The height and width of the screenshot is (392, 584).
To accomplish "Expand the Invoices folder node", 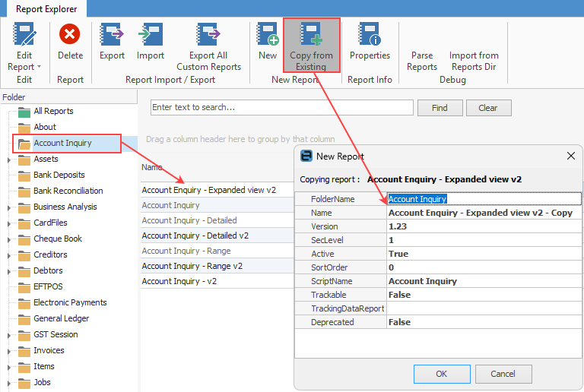I will click(x=9, y=352).
